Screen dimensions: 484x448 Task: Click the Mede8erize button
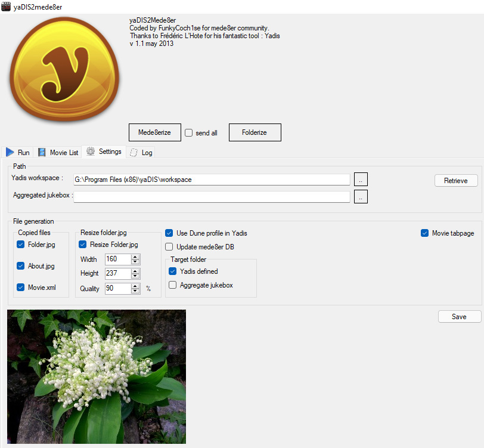point(154,132)
